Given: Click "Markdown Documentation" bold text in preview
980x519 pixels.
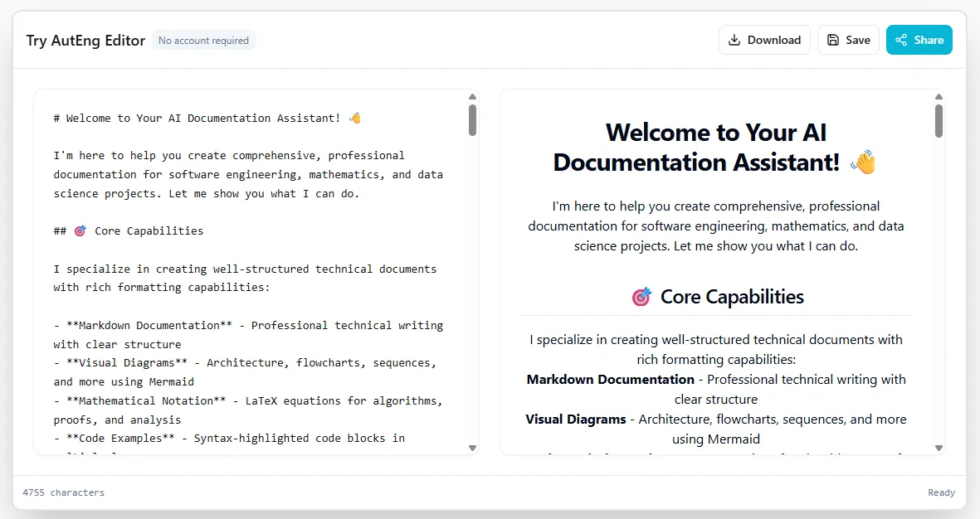Looking at the screenshot, I should pyautogui.click(x=610, y=379).
